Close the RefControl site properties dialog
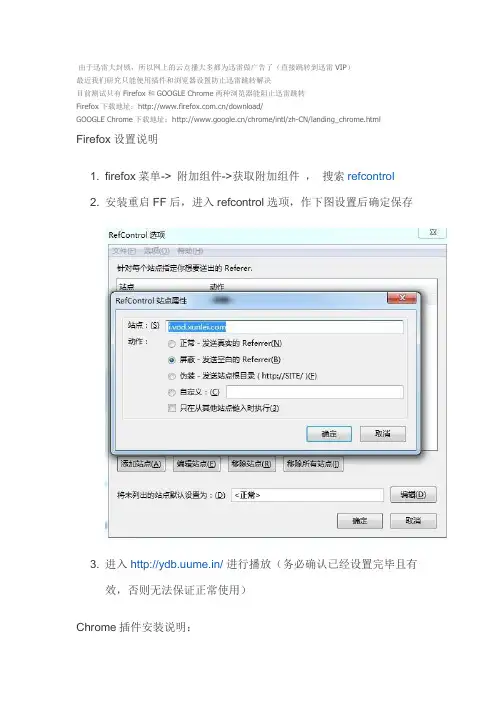The height and width of the screenshot is (702, 496). tap(402, 298)
